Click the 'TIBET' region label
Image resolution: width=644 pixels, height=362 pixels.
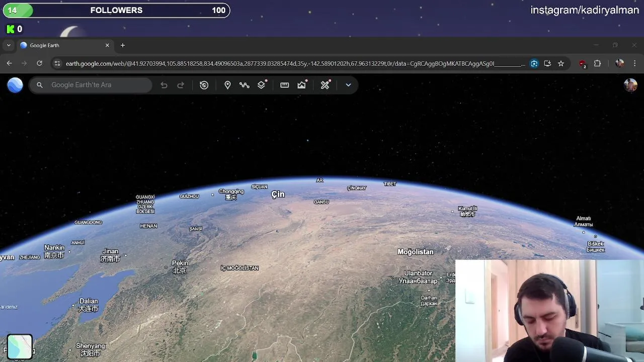390,184
